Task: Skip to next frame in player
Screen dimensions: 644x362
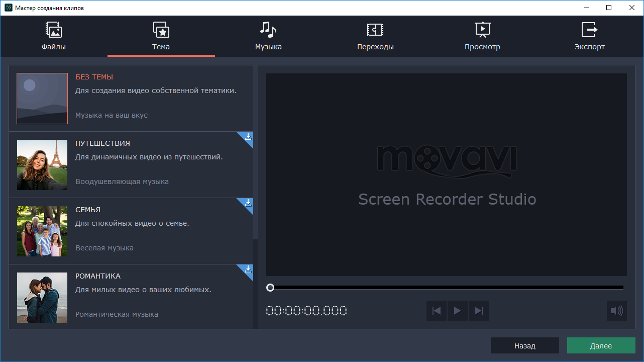Action: 478,311
